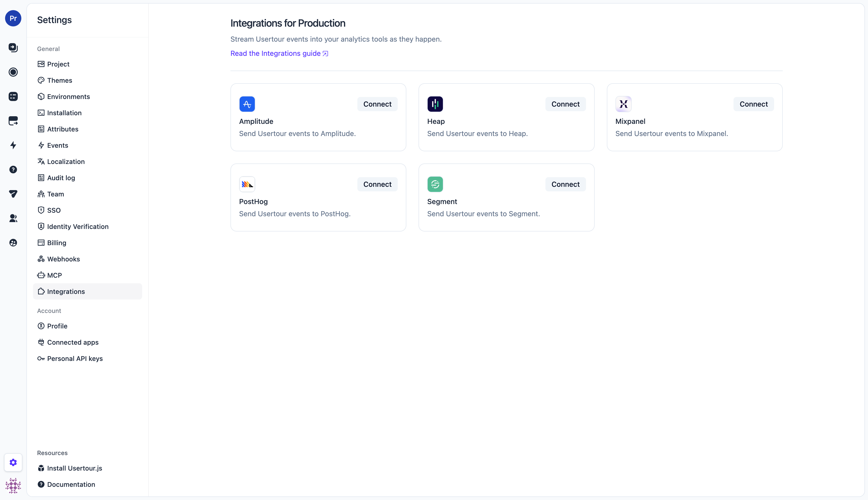Open the funnel-shaped icon in left rail
The width and height of the screenshot is (868, 500).
13,194
